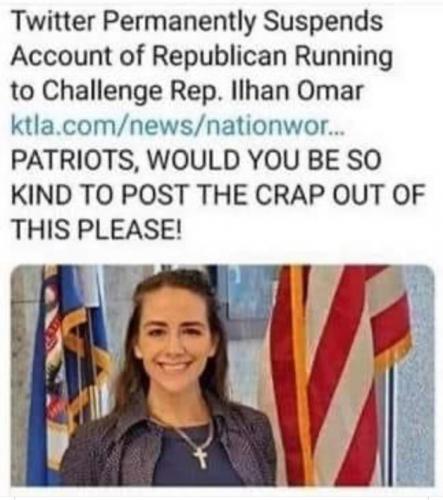Click the 'KIND TO POST THE CRAP OUT OF' line
The width and height of the screenshot is (443, 500).
click(x=218, y=195)
